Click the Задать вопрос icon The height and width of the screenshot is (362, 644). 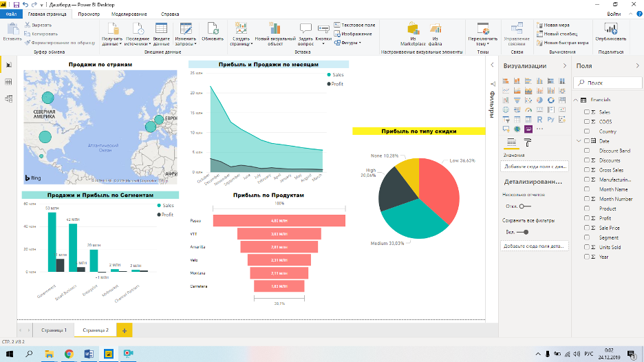(305, 28)
